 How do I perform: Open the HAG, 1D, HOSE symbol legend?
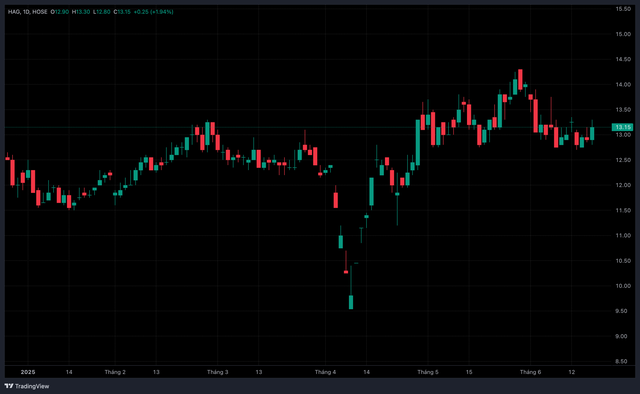pos(27,12)
